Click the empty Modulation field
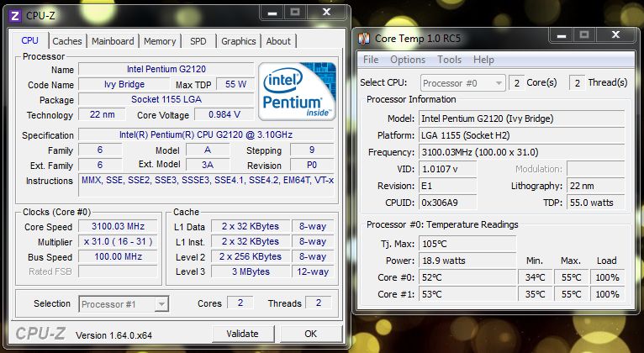This screenshot has height=353, width=644. tap(595, 169)
